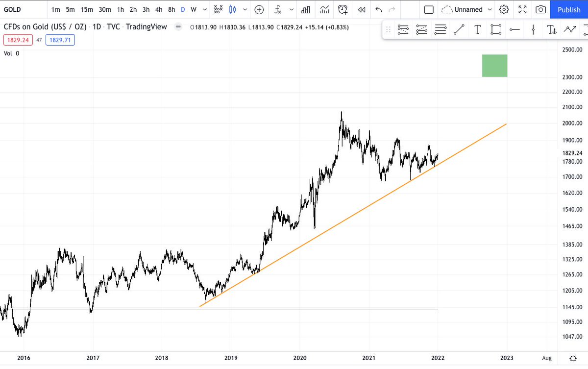Open the indicators fx menu

[x=278, y=9]
